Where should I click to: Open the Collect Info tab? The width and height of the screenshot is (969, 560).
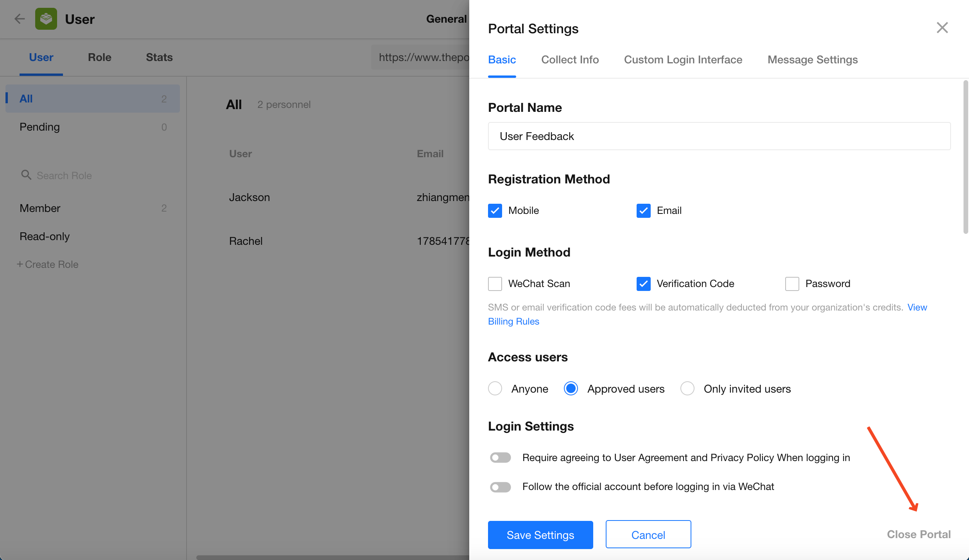[570, 59]
